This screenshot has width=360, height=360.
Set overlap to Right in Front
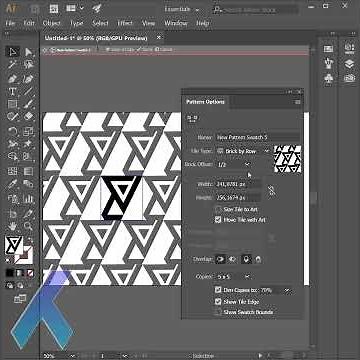(232, 259)
